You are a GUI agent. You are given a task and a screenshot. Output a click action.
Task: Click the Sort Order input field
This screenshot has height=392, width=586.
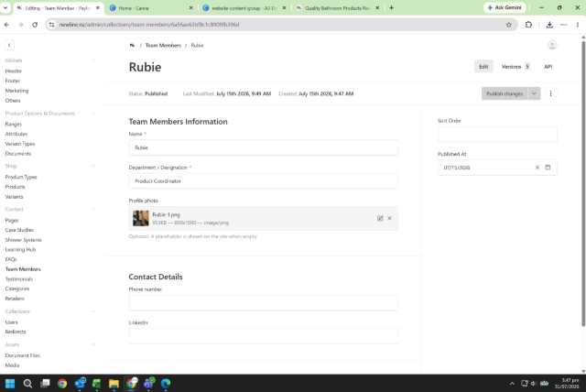coord(497,134)
